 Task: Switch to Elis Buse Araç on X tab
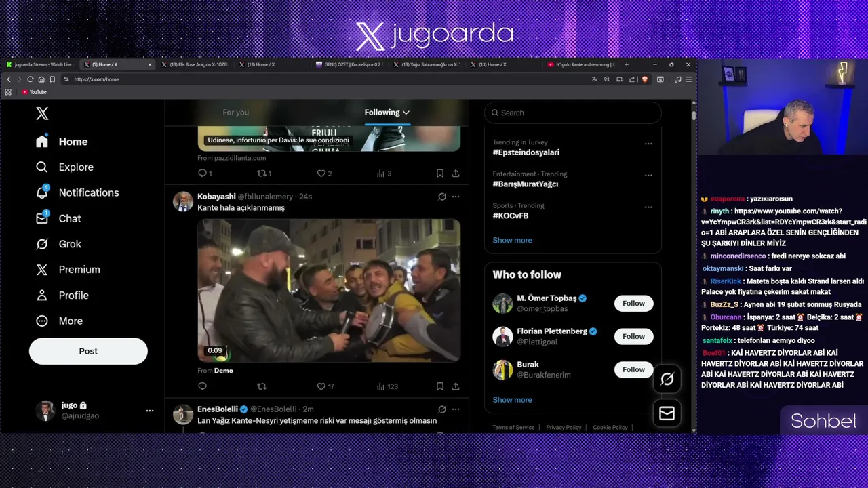[x=195, y=64]
